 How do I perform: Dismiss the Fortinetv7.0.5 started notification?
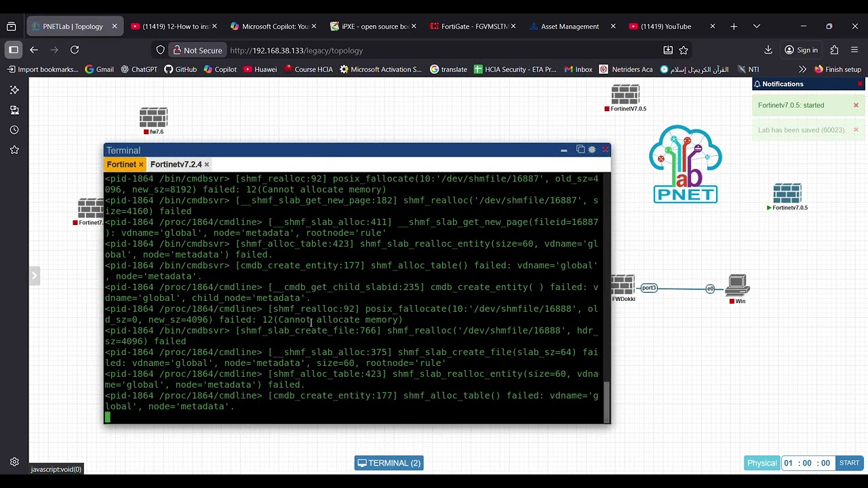(856, 105)
